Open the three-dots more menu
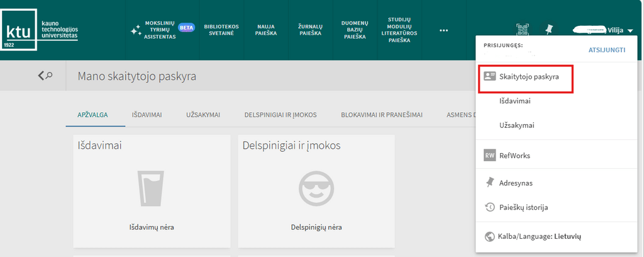This screenshot has width=644, height=257. pos(443,30)
